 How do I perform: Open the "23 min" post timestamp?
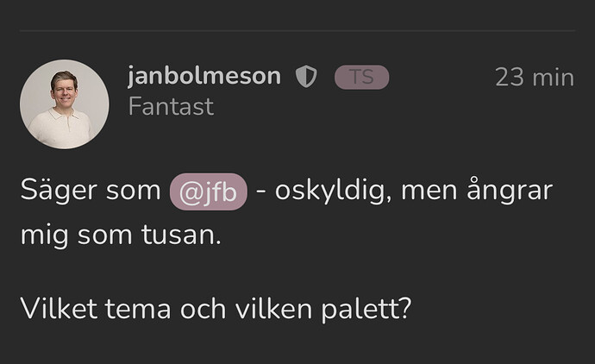534,77
